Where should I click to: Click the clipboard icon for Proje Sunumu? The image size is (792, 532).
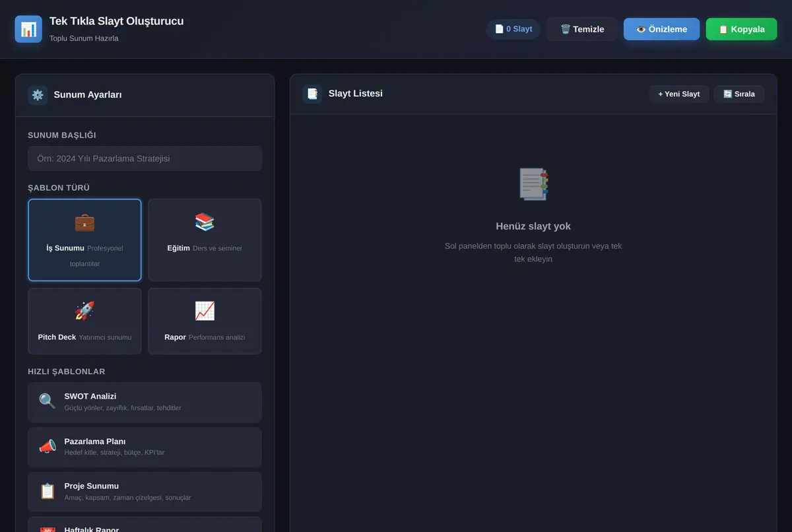pos(48,491)
